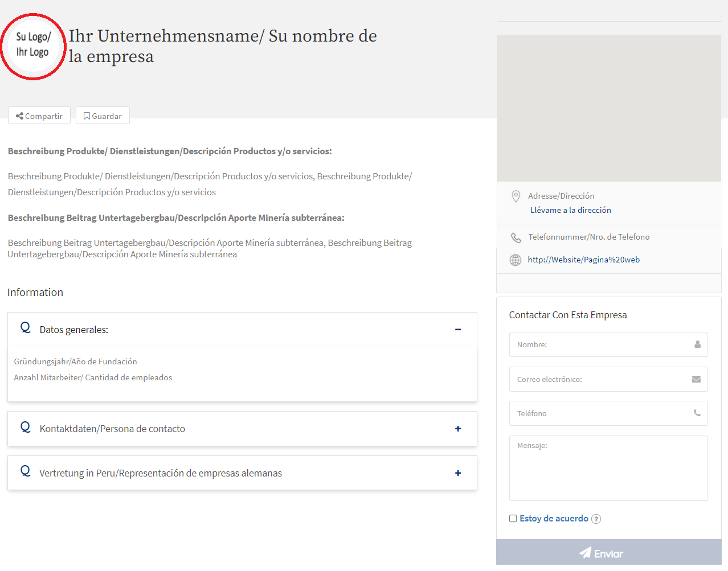
Task: Open the http://Website/Pagina%20web link
Action: pos(584,260)
